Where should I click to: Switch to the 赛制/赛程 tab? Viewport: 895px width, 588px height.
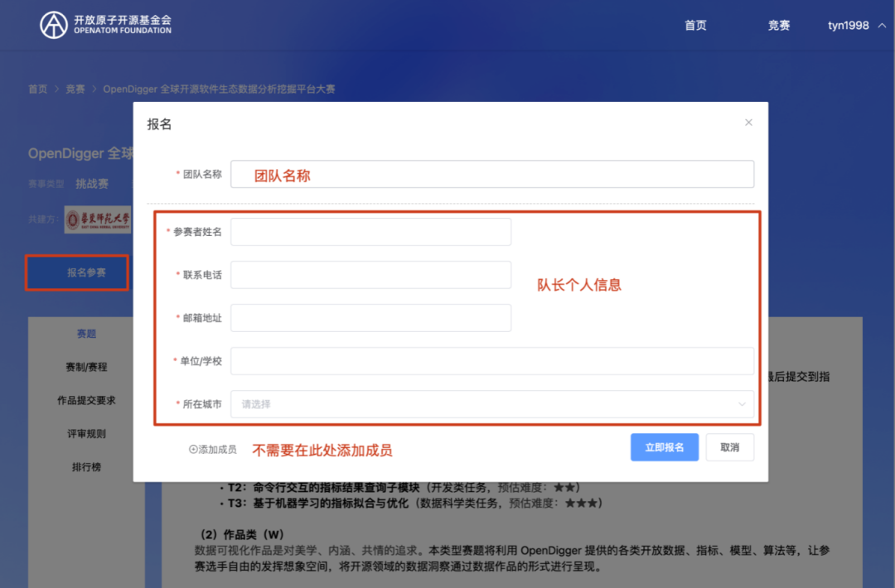click(x=86, y=367)
